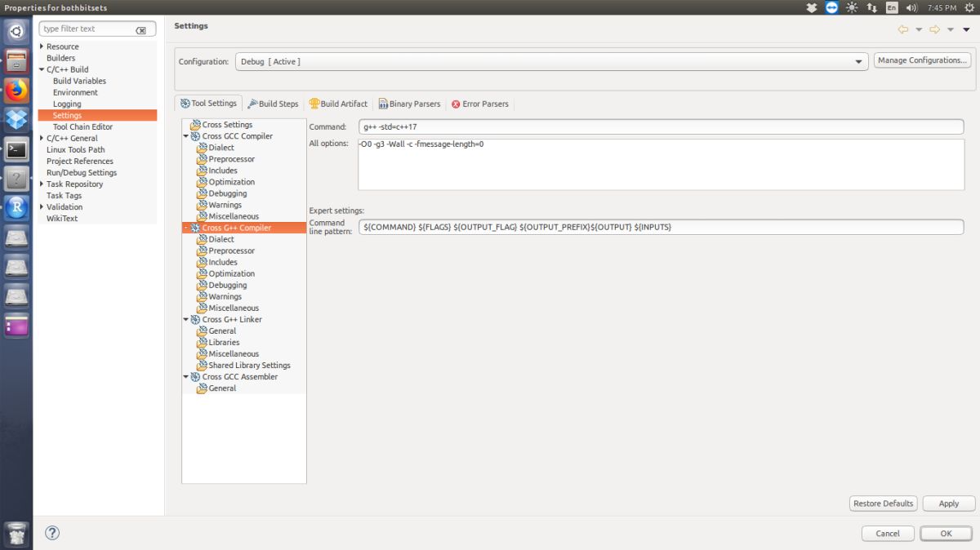
Task: Launch Firefox from the dock
Action: [16, 90]
